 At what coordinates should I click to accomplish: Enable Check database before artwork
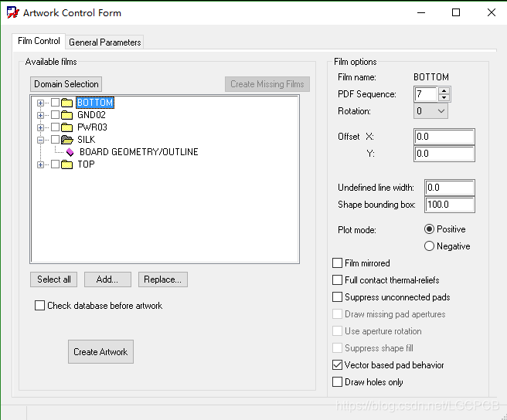click(39, 305)
